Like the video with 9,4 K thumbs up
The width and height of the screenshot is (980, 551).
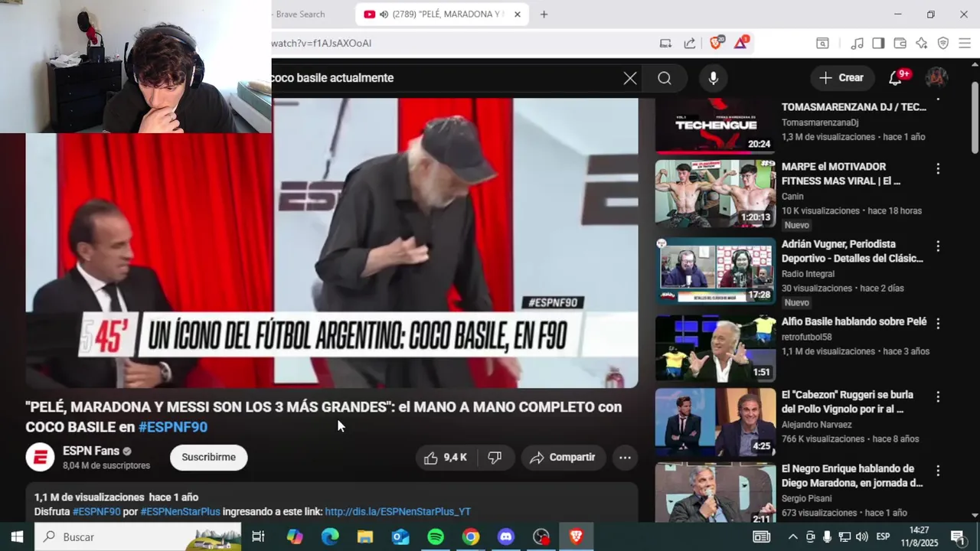tap(445, 458)
